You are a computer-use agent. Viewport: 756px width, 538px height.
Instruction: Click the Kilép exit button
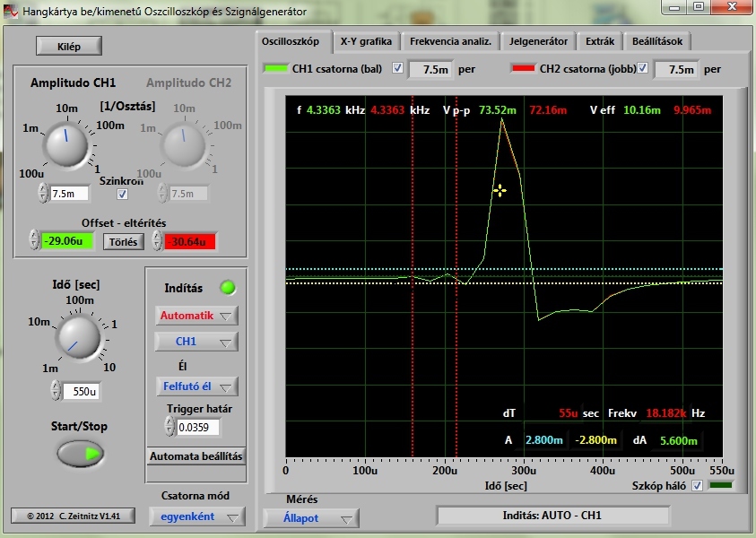68,47
